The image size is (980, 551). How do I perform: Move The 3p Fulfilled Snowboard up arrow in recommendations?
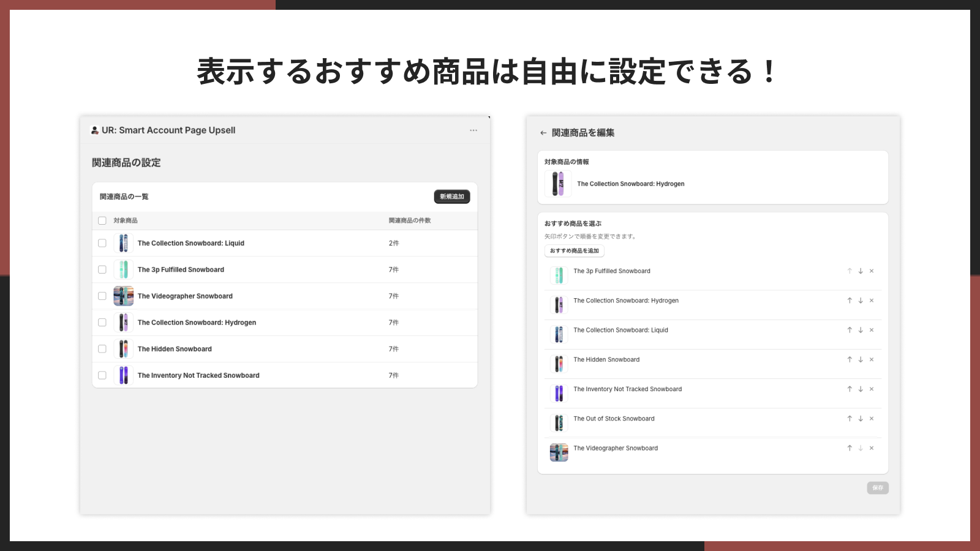pyautogui.click(x=850, y=271)
